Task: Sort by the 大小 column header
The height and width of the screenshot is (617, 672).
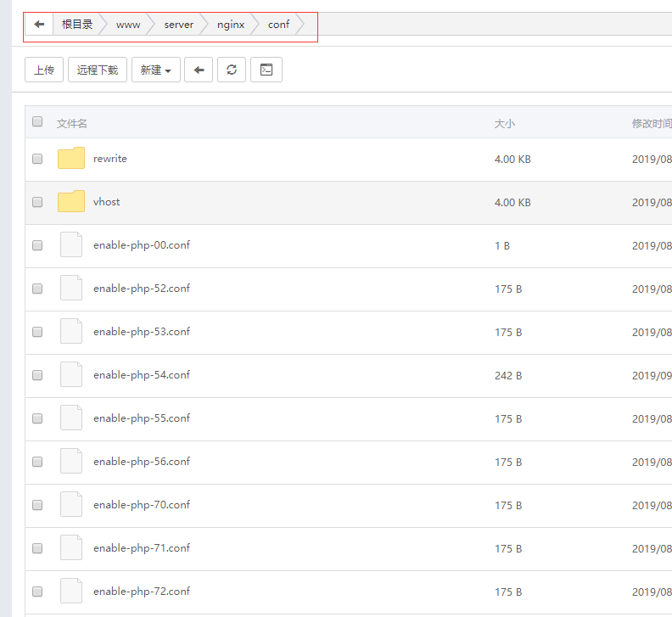Action: click(504, 124)
